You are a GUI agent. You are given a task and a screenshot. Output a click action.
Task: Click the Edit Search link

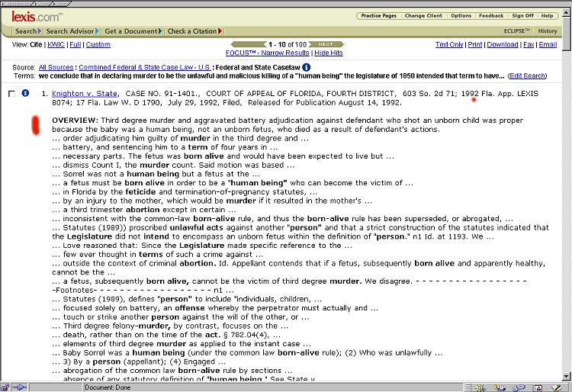(527, 76)
